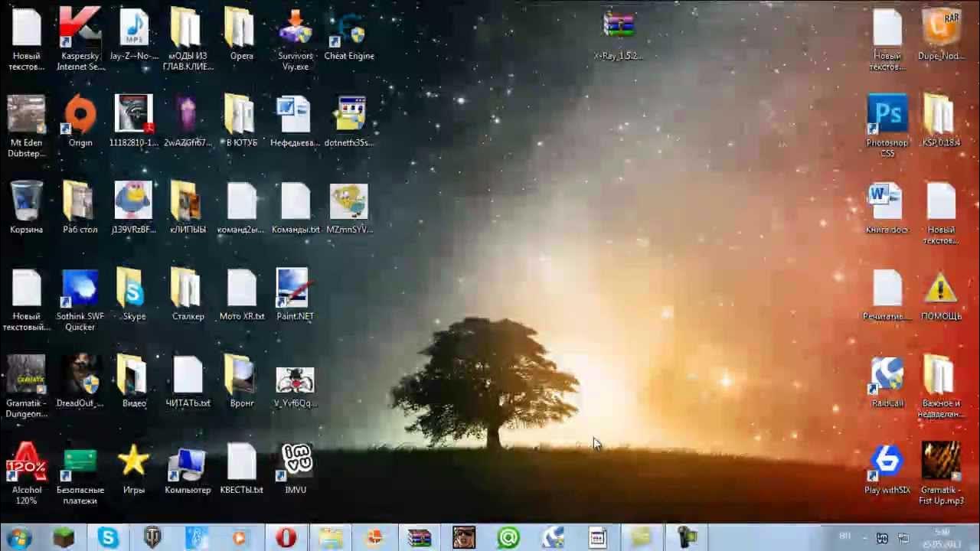Open the Dupe_Nod RAR archive
The width and height of the screenshot is (980, 551).
941,28
